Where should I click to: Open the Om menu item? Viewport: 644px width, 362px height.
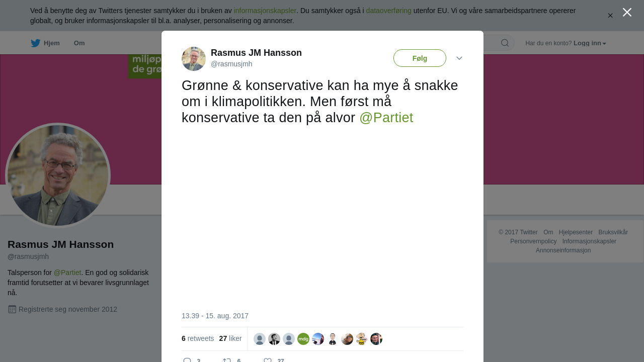[79, 43]
